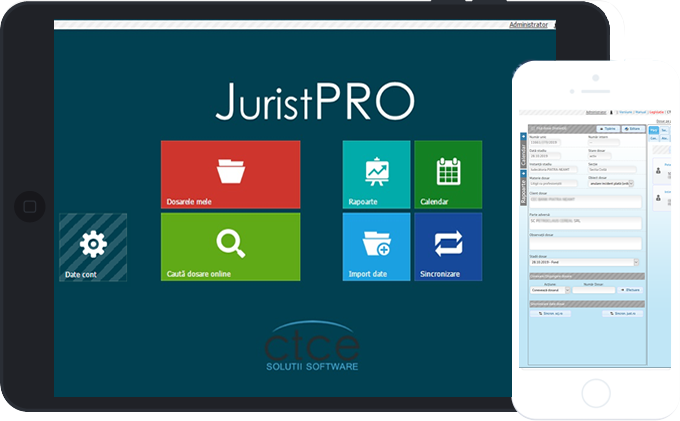Viewport: 680px width, 421px height.
Task: Click the Tipărire button on the phone
Action: pos(608,129)
